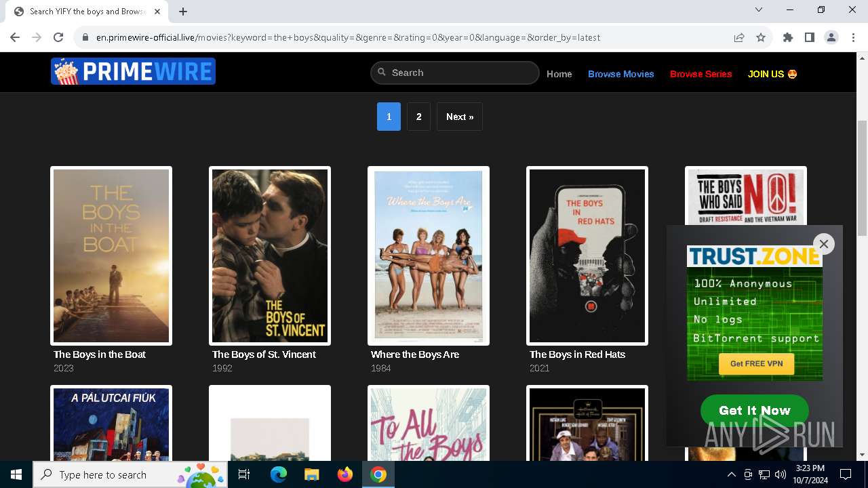
Task: Open Browse Movies menu link
Action: (x=621, y=74)
